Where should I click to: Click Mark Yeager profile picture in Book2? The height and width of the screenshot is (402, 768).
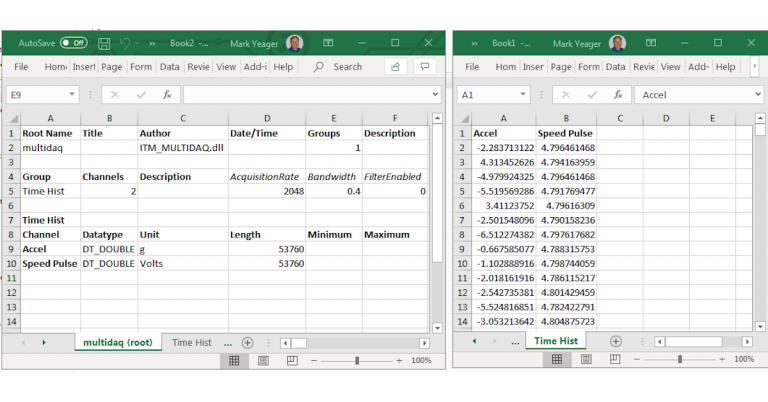[294, 43]
